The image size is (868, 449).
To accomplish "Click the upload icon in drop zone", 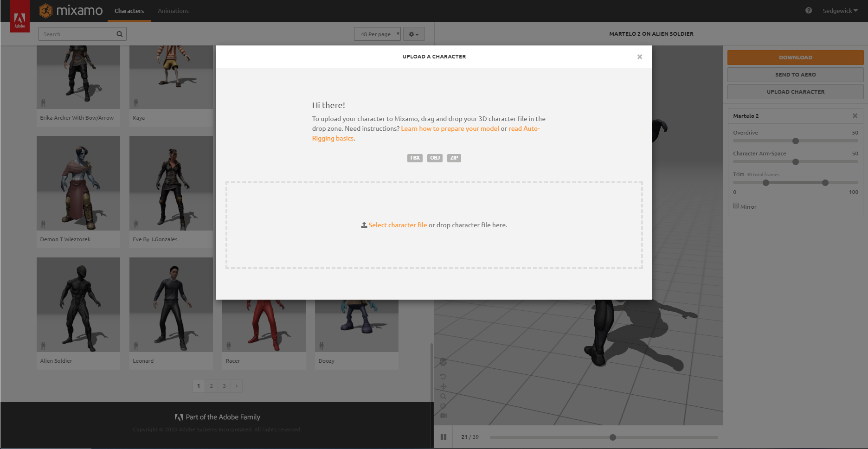I will [x=364, y=225].
